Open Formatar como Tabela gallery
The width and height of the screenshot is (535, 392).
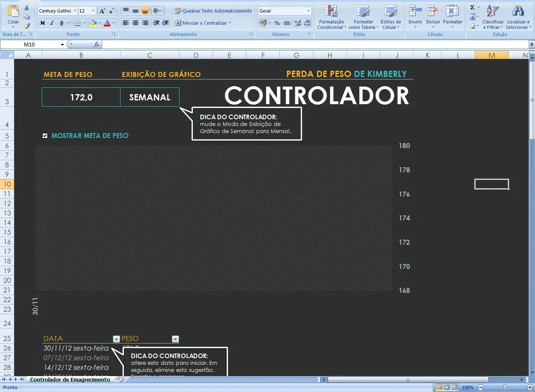tap(363, 18)
